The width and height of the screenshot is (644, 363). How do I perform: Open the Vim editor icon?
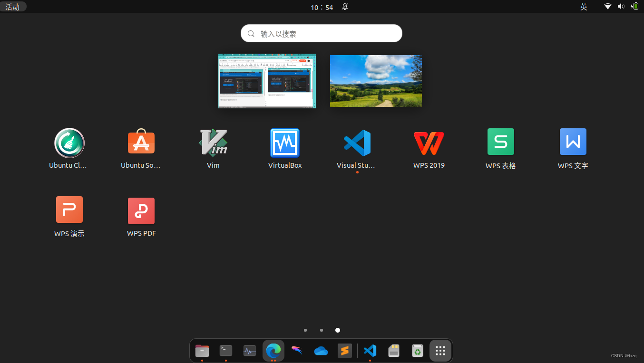click(x=213, y=143)
